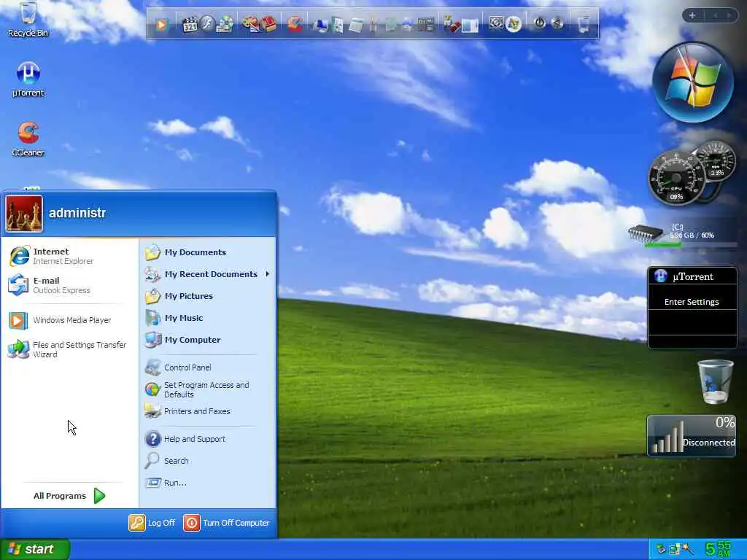
Task: Click the taskbar clock showing 5:55 AM
Action: pyautogui.click(x=718, y=549)
